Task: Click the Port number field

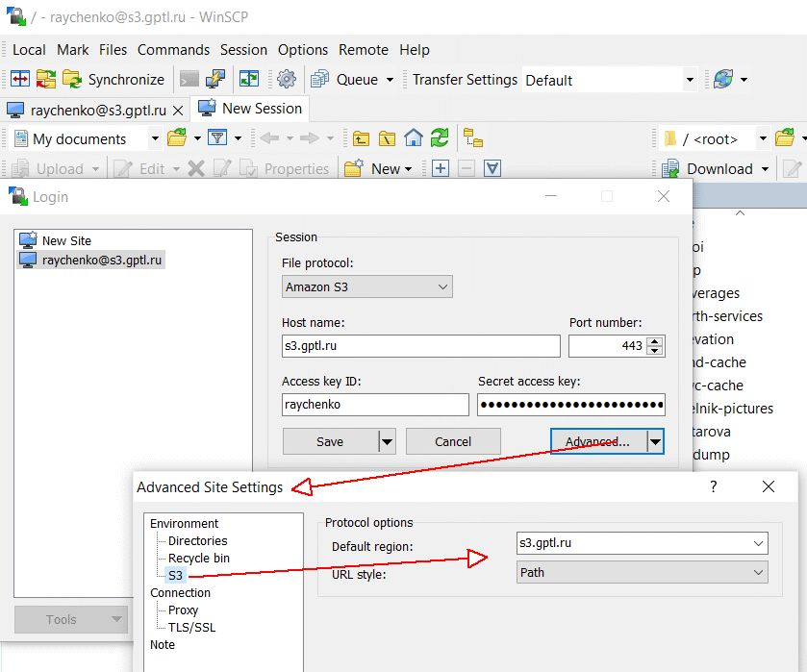Action: click(607, 346)
